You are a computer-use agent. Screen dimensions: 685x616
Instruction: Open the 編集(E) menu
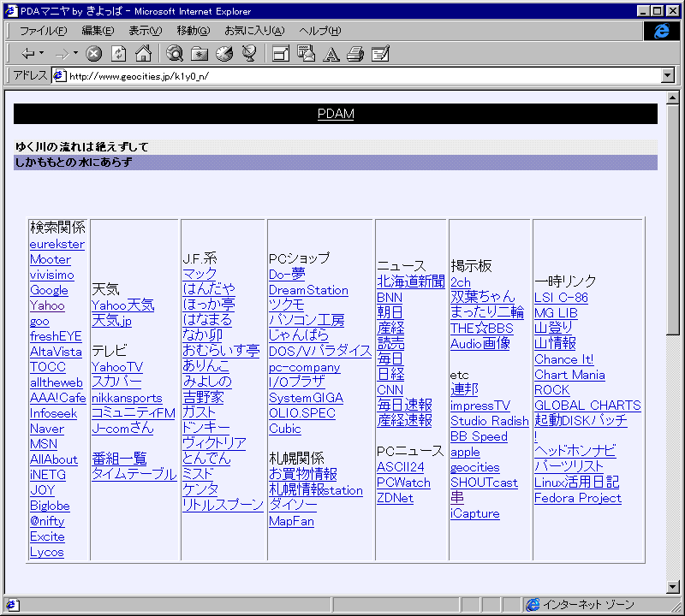point(98,31)
